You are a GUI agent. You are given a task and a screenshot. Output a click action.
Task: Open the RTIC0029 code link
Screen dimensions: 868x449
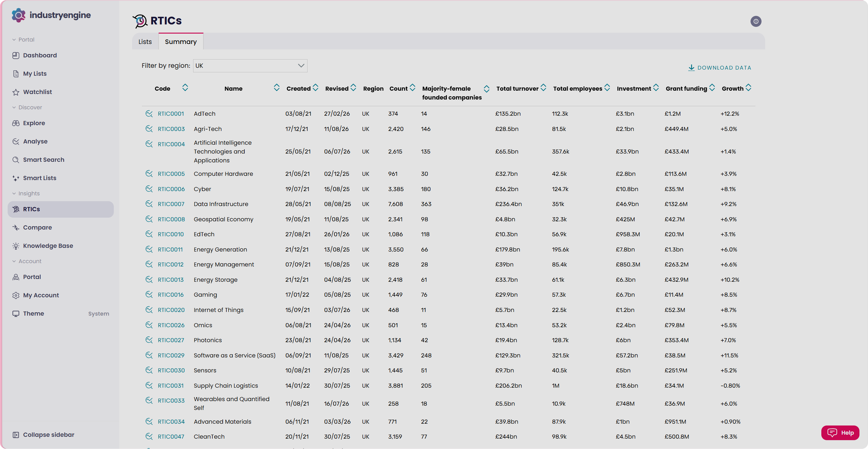(x=171, y=355)
